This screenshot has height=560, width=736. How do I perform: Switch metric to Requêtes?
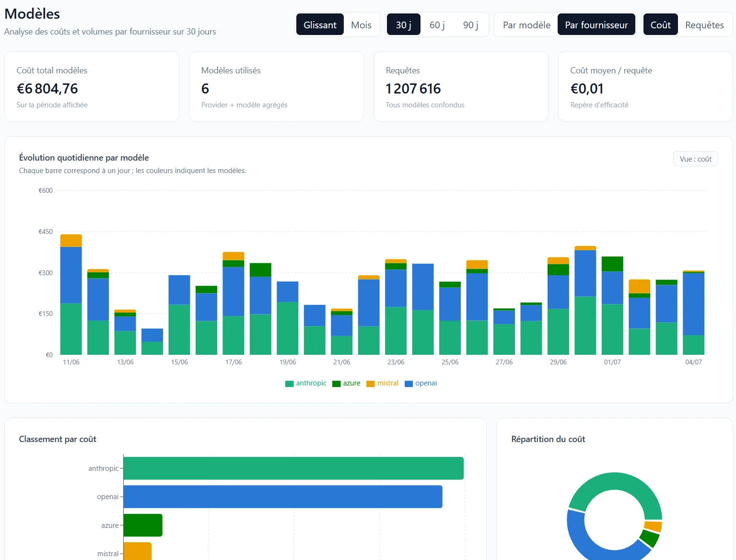point(704,25)
